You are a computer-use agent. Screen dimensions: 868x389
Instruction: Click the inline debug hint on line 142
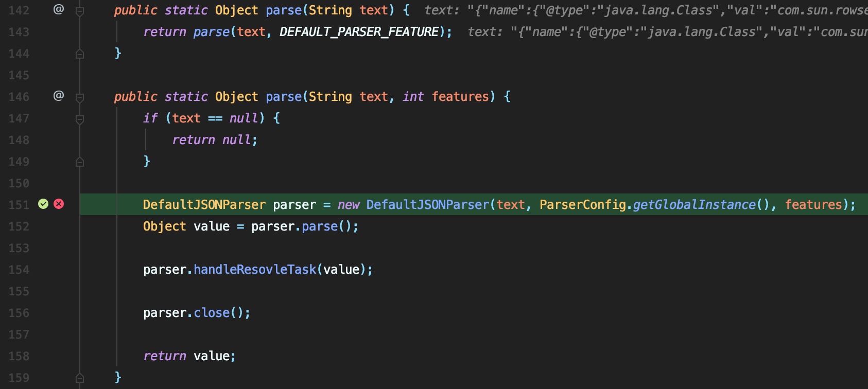pos(646,10)
